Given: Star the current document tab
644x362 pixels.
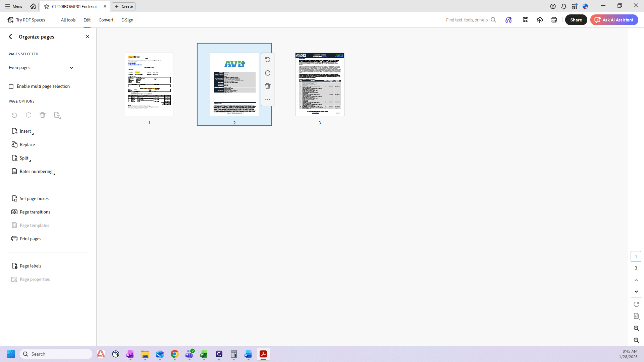Looking at the screenshot, I should click(x=47, y=6).
